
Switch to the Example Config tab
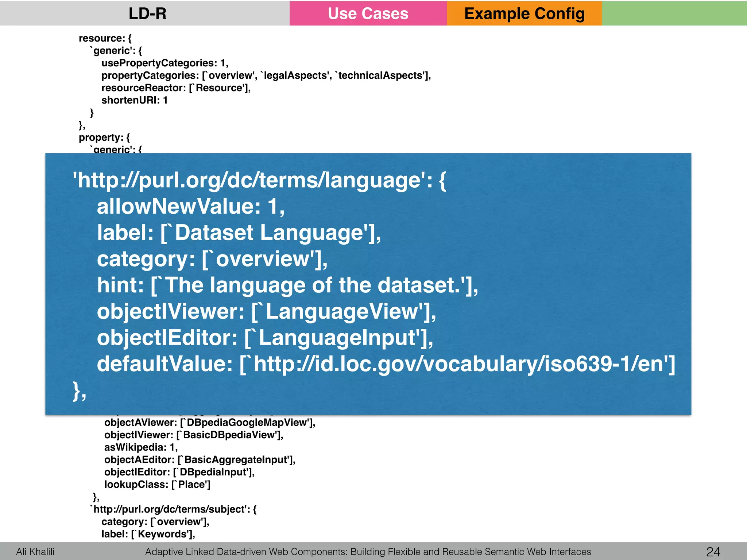click(524, 13)
